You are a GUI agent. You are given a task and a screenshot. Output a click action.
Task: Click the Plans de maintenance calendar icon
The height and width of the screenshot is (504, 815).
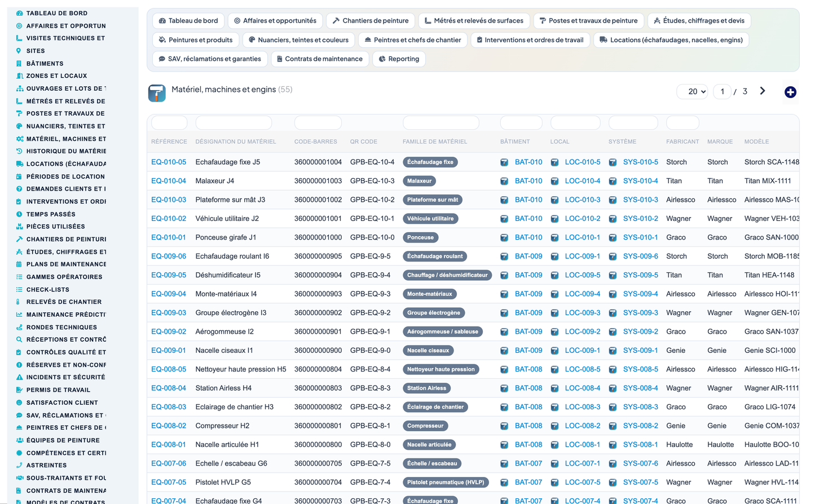tap(19, 264)
